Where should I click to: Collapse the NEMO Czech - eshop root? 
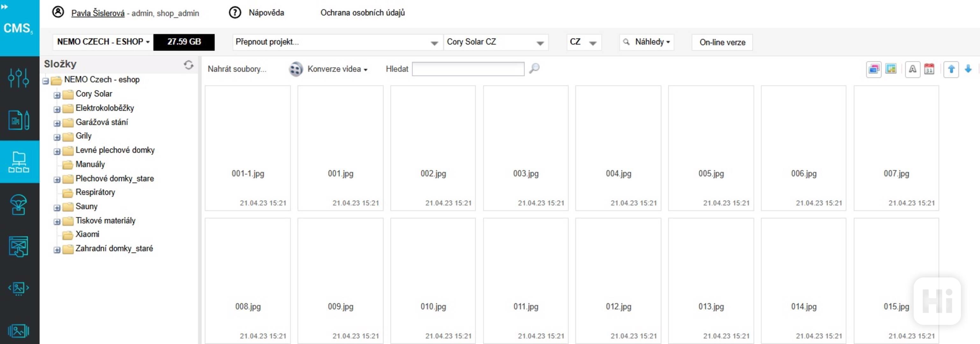point(46,81)
